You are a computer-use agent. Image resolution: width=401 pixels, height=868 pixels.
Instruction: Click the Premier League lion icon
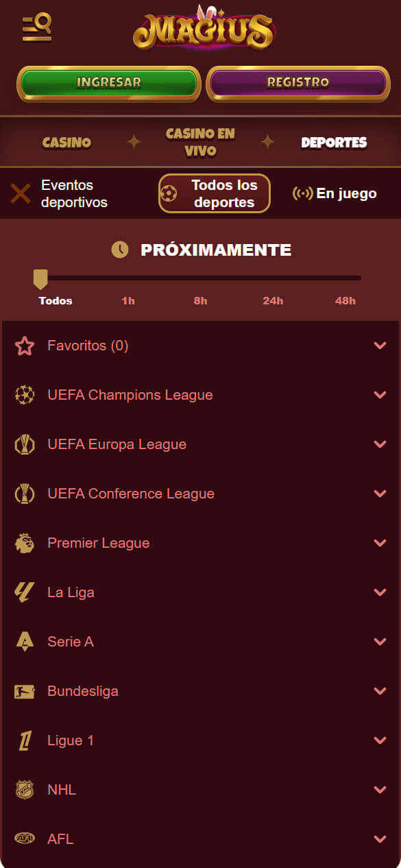[x=25, y=543]
